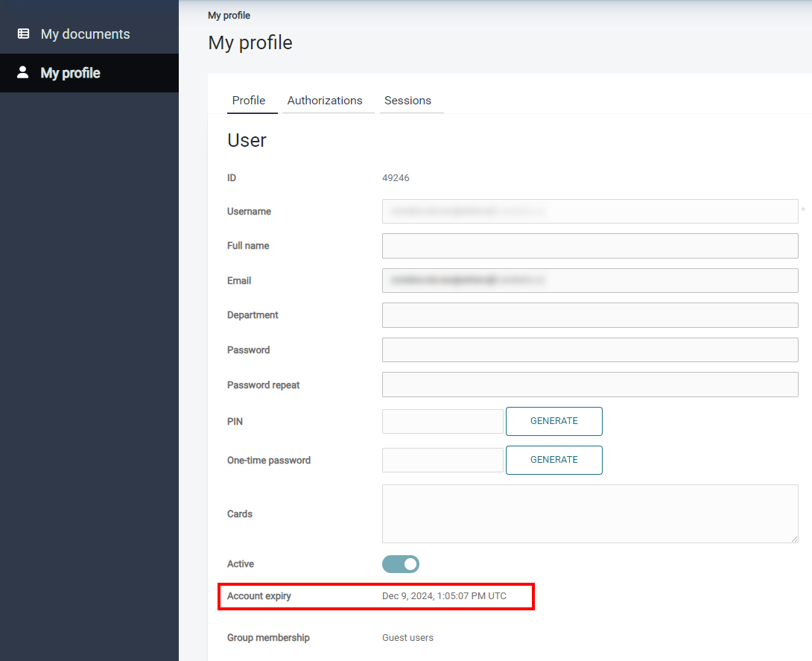Viewport: 812px width, 661px height.
Task: Click the My profile person icon
Action: tap(23, 72)
